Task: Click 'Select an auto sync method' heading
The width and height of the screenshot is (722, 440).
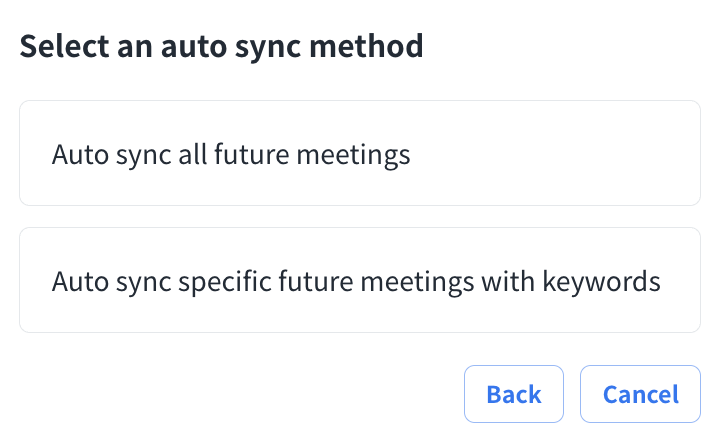Action: (x=221, y=46)
